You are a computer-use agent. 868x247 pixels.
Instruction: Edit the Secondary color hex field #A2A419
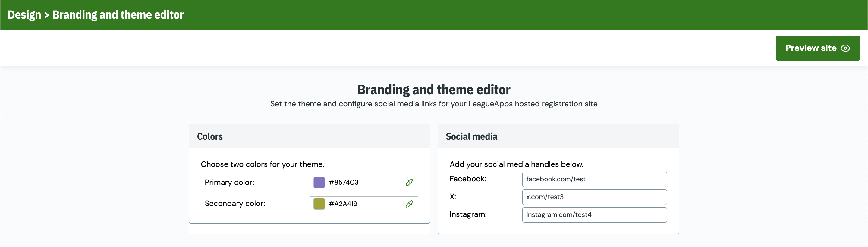pyautogui.click(x=364, y=204)
